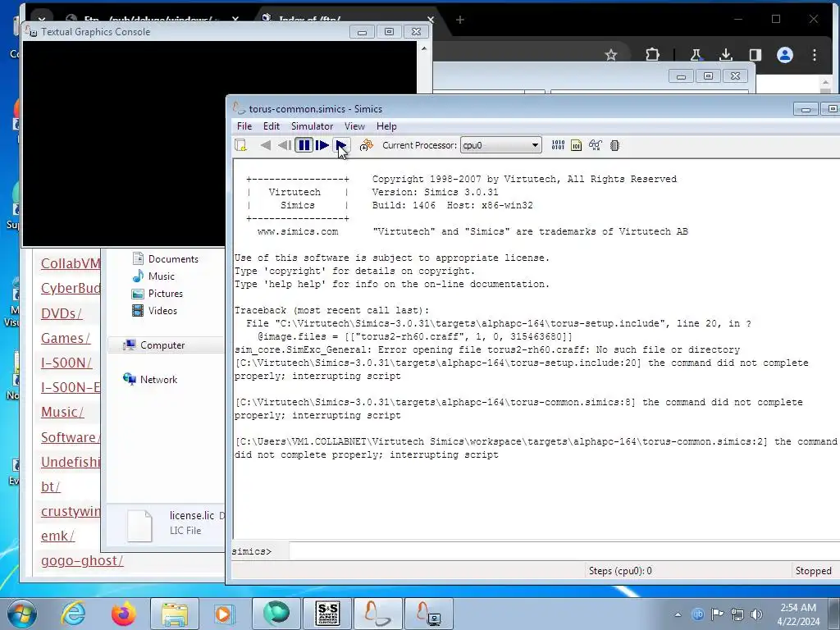The width and height of the screenshot is (840, 630).
Task: Click www.simics.com text in console output
Action: (x=298, y=231)
